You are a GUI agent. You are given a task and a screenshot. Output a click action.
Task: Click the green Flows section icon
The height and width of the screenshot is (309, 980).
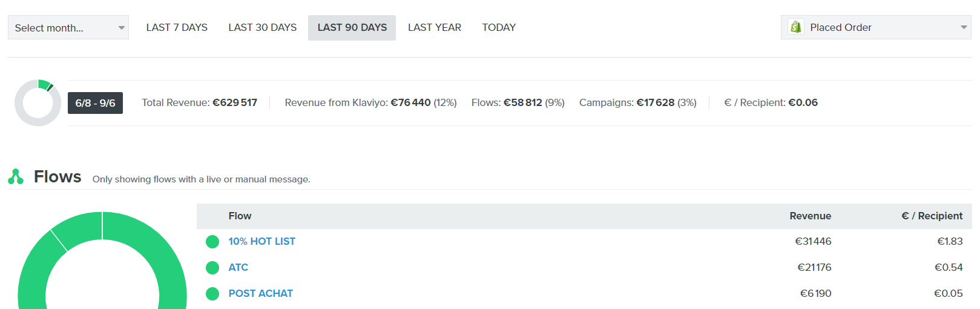[x=16, y=176]
